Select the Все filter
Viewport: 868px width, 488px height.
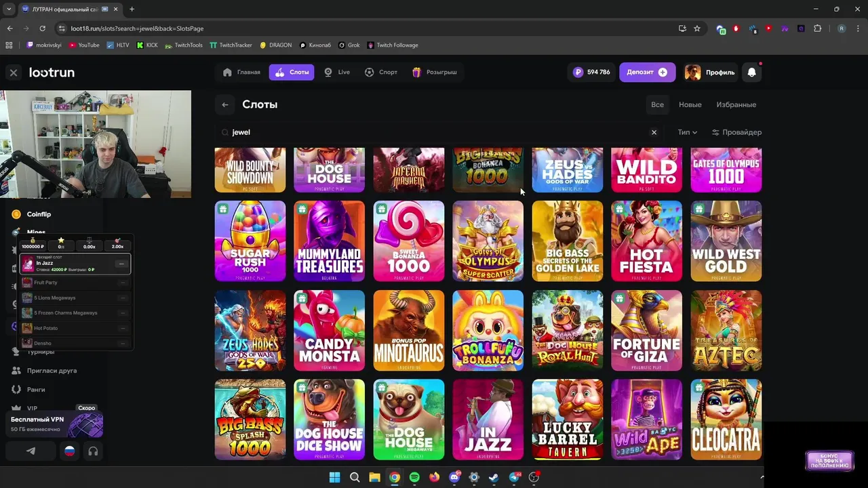tap(657, 104)
